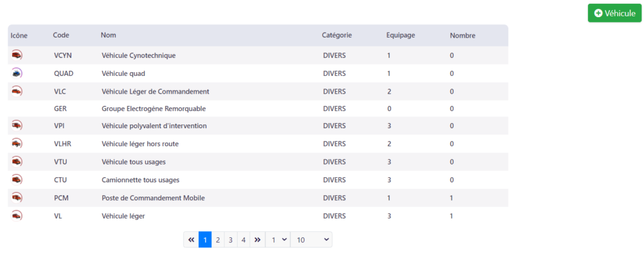Click DIVERS category in the PCM row
Image resolution: width=644 pixels, height=255 pixels.
point(335,198)
